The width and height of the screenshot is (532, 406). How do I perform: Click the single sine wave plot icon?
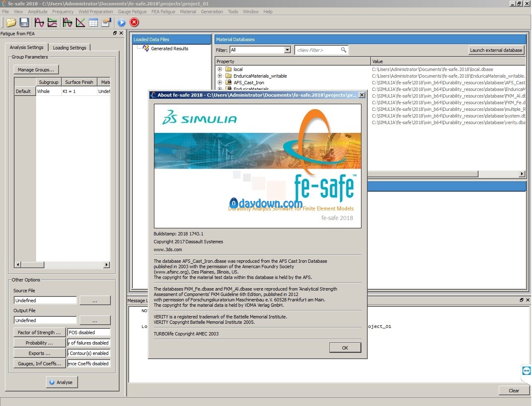coord(39,22)
